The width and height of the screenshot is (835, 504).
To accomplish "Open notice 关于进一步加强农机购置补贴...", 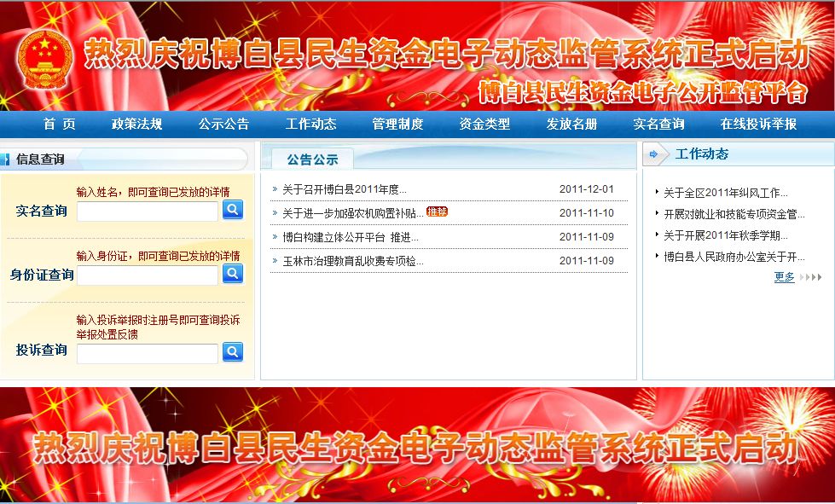I will [x=353, y=213].
